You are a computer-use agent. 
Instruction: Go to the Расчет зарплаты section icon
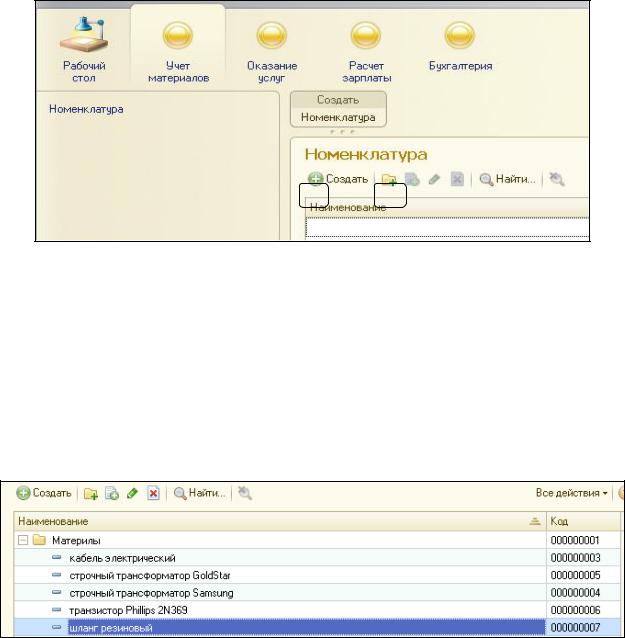(x=366, y=36)
